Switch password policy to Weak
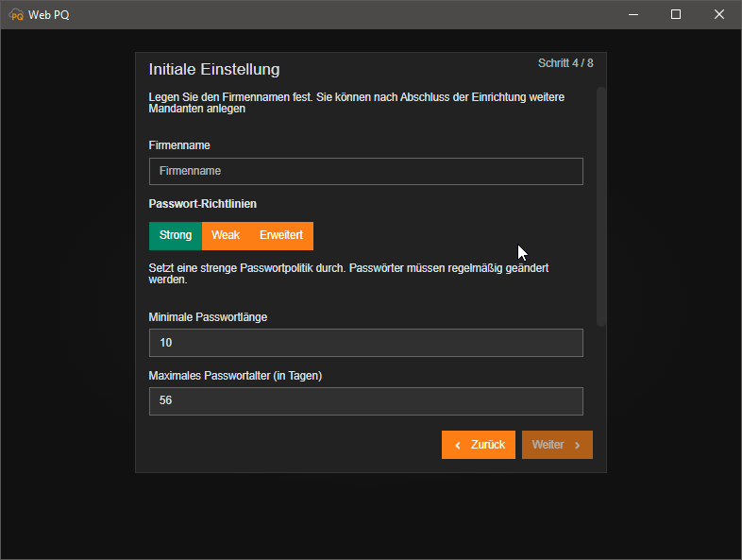Image resolution: width=742 pixels, height=560 pixels. pos(226,235)
